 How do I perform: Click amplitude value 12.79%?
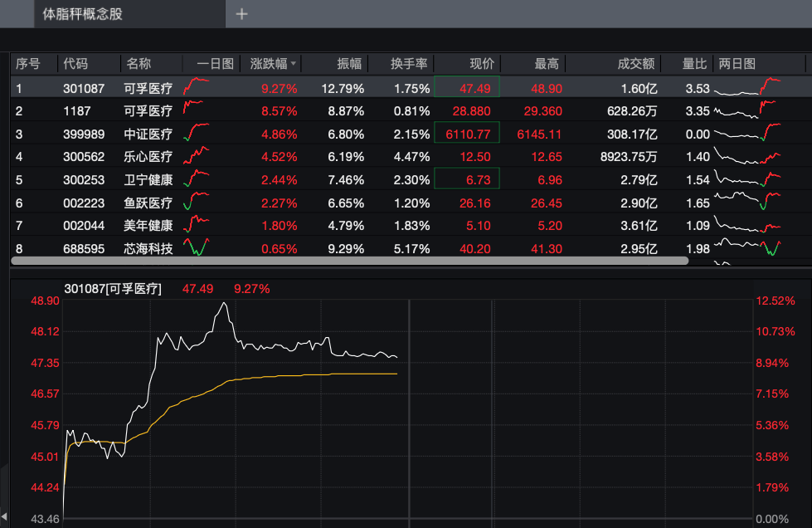[x=343, y=89]
